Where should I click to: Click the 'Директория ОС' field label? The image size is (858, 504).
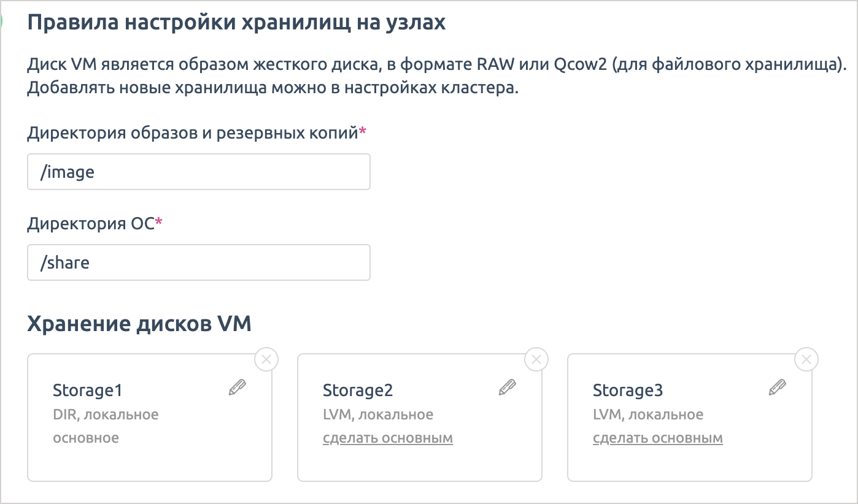(91, 224)
